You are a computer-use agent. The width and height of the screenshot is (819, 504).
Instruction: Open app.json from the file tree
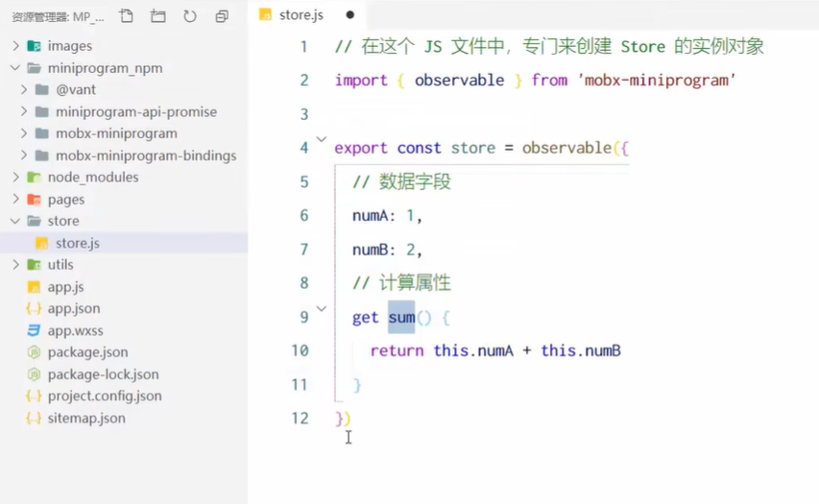coord(74,309)
